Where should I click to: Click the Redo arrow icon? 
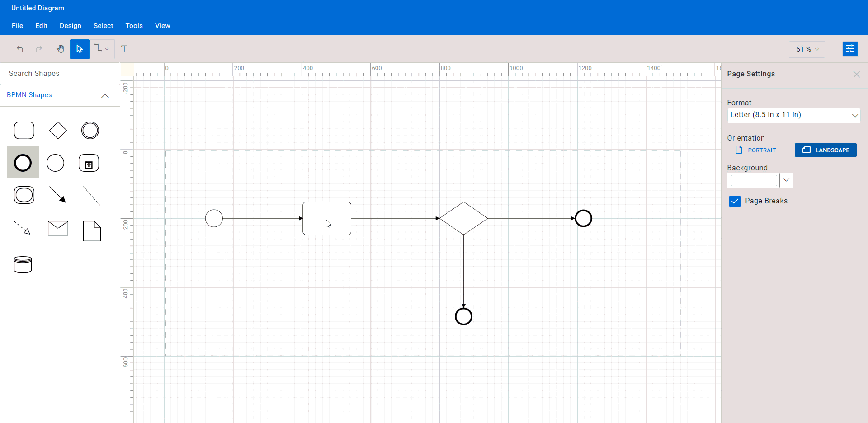pos(39,49)
